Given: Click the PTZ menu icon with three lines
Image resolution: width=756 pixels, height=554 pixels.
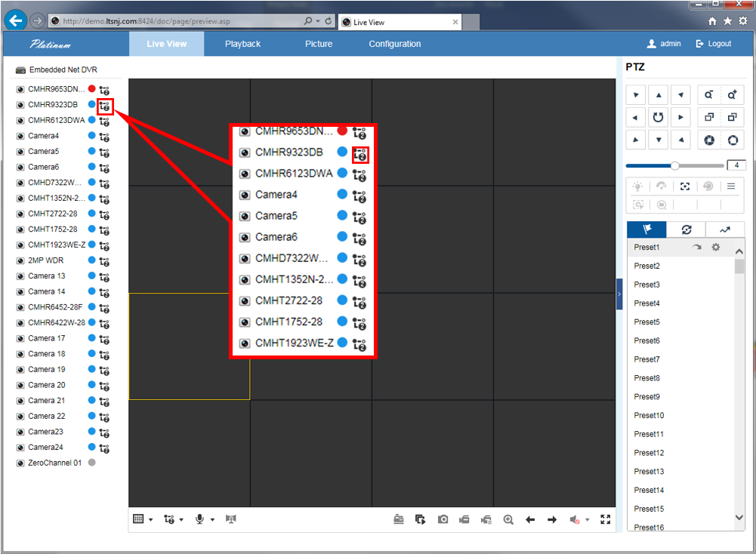Looking at the screenshot, I should [731, 186].
